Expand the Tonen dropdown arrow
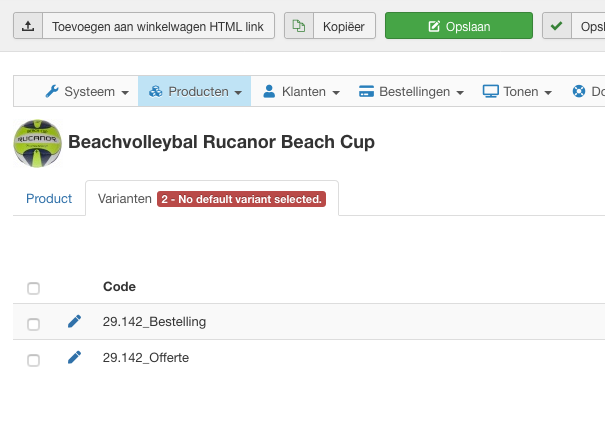605x444 pixels. [x=548, y=93]
